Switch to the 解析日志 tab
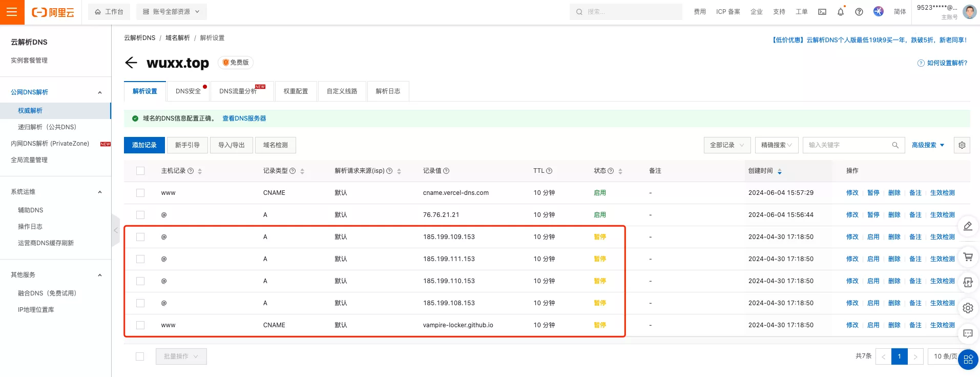This screenshot has height=377, width=980. coord(388,91)
